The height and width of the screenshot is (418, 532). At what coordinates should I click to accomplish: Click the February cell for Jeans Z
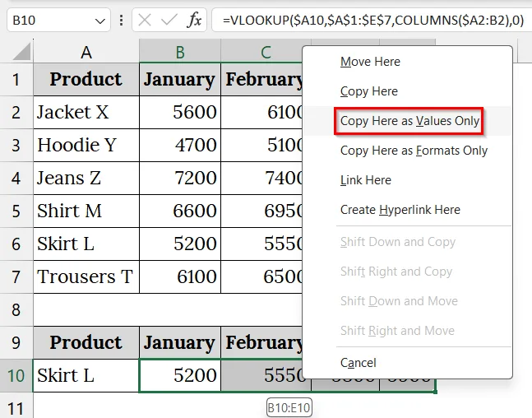261,179
